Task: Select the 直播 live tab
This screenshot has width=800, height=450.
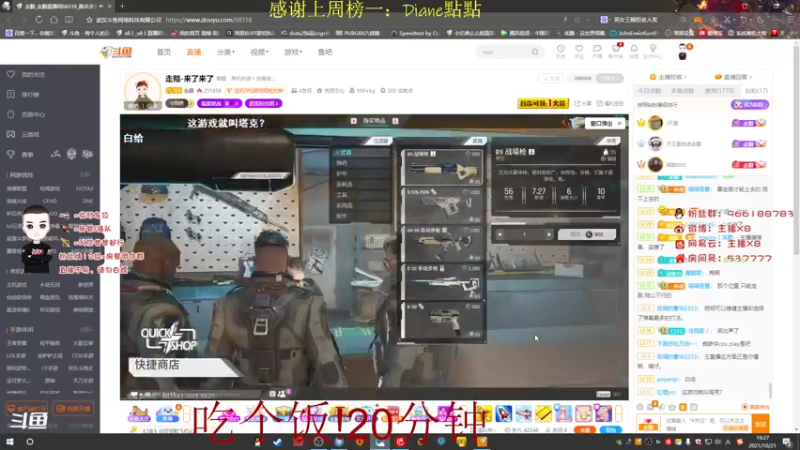Action: point(194,52)
